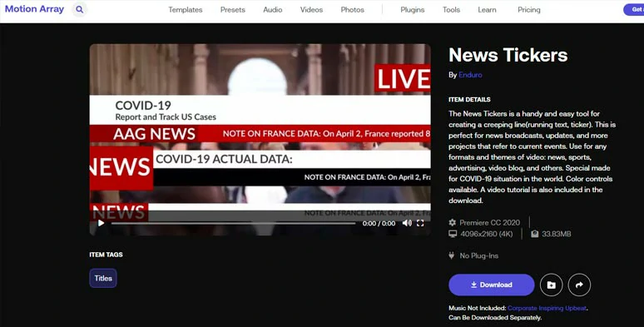
Task: Click the video progress bar
Action: (233, 224)
